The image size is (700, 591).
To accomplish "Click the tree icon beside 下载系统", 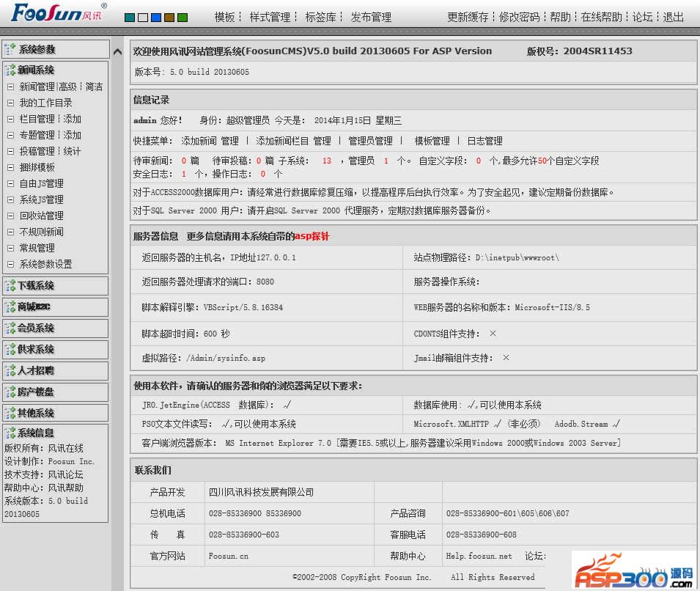I will pyautogui.click(x=10, y=285).
